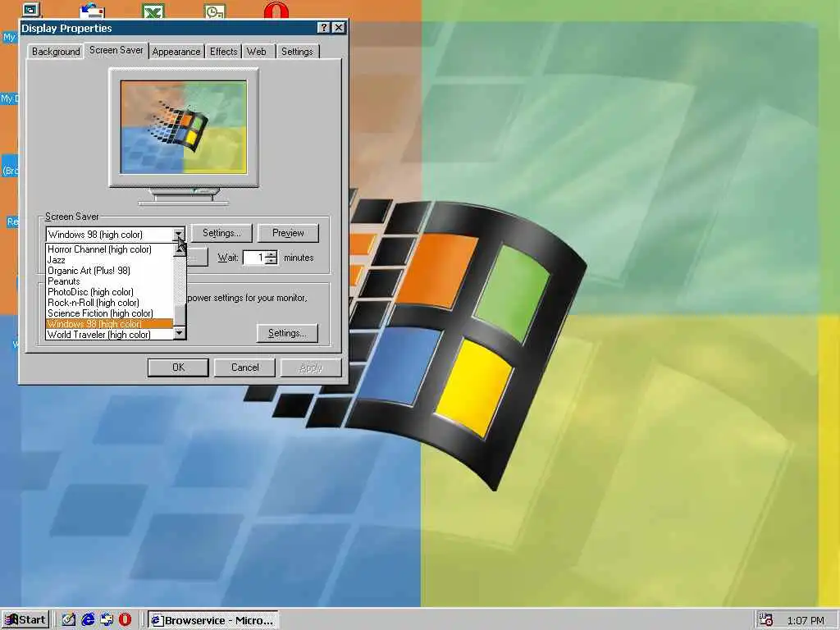This screenshot has width=840, height=630.
Task: Click the Quick Launch icon left of Opera
Action: click(x=107, y=620)
